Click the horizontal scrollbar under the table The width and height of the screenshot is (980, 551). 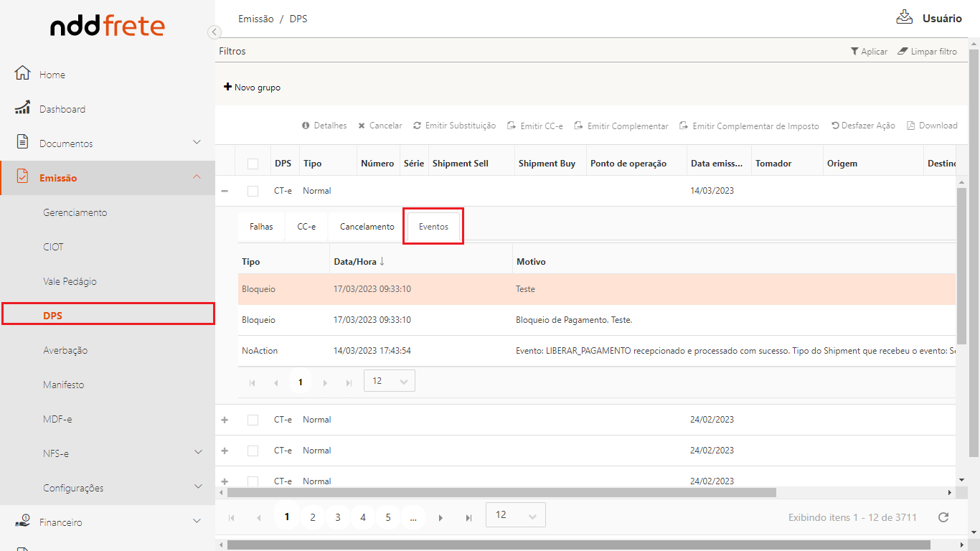tap(502, 493)
